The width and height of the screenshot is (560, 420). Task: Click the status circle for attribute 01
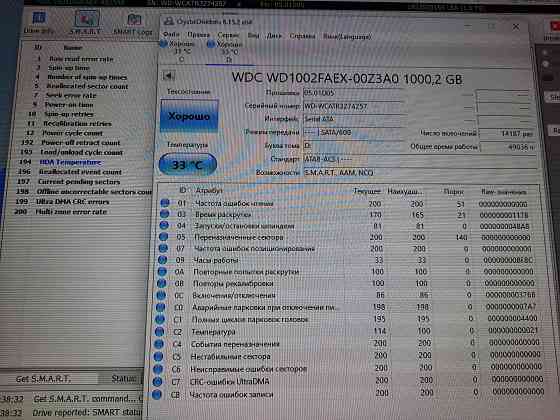click(165, 203)
